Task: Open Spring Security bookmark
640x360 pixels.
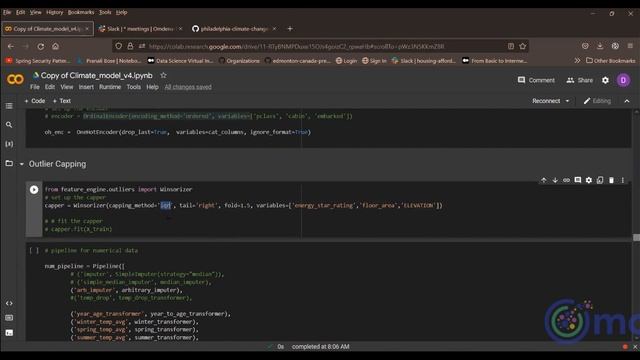Action: coord(38,61)
